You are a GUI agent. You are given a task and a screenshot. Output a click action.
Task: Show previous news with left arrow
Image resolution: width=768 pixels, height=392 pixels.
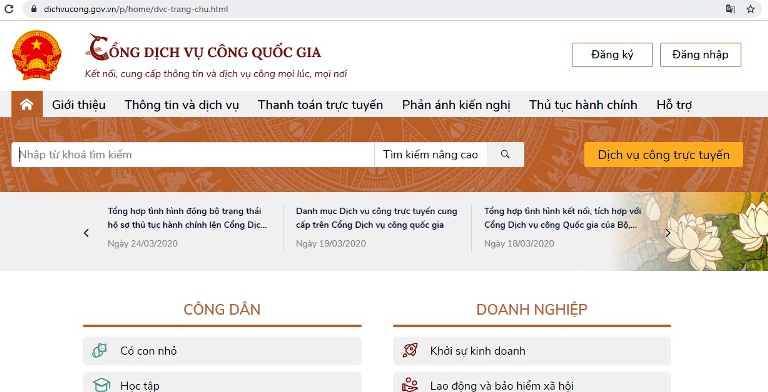(x=86, y=233)
